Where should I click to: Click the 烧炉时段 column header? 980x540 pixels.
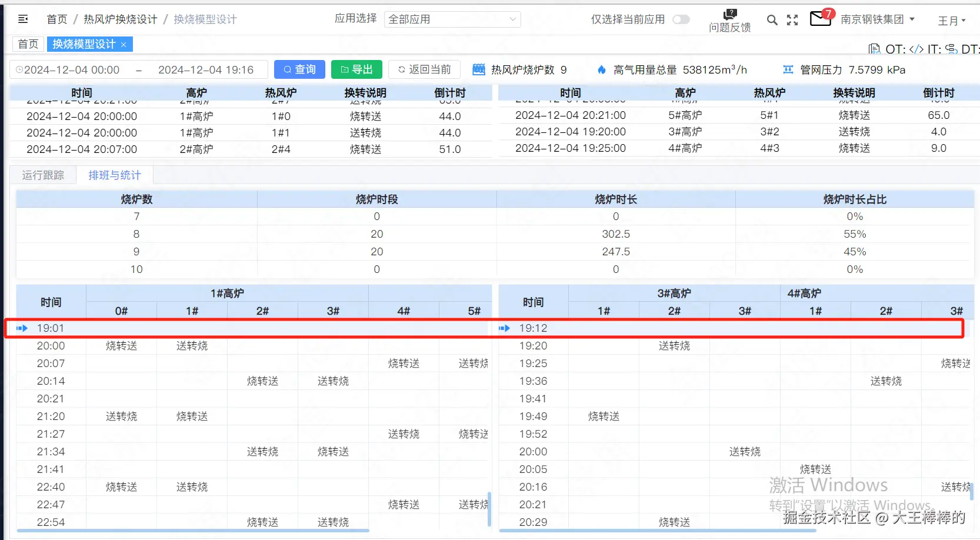click(377, 199)
